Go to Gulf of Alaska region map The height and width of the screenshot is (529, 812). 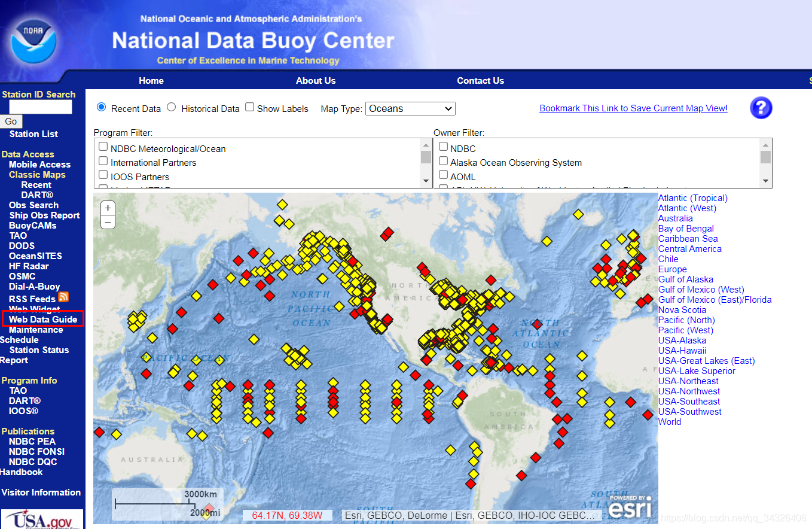click(686, 279)
